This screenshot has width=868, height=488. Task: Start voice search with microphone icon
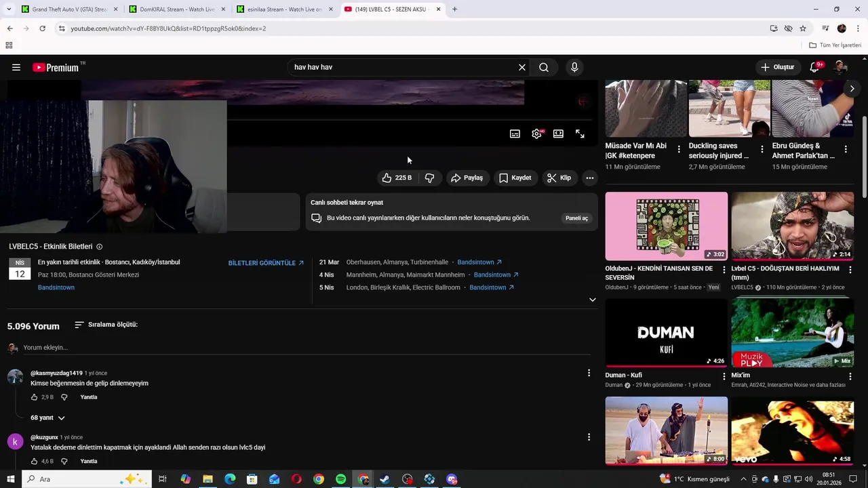574,67
